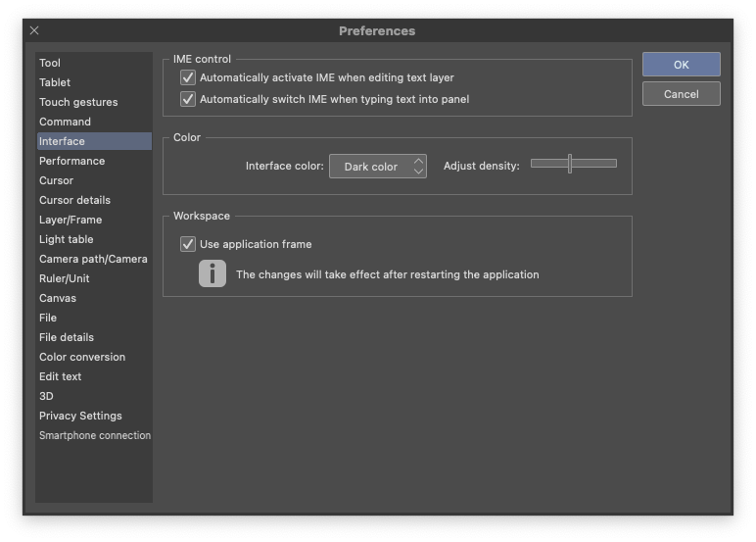This screenshot has width=756, height=542.
Task: Click the Interface color label
Action: tap(284, 166)
